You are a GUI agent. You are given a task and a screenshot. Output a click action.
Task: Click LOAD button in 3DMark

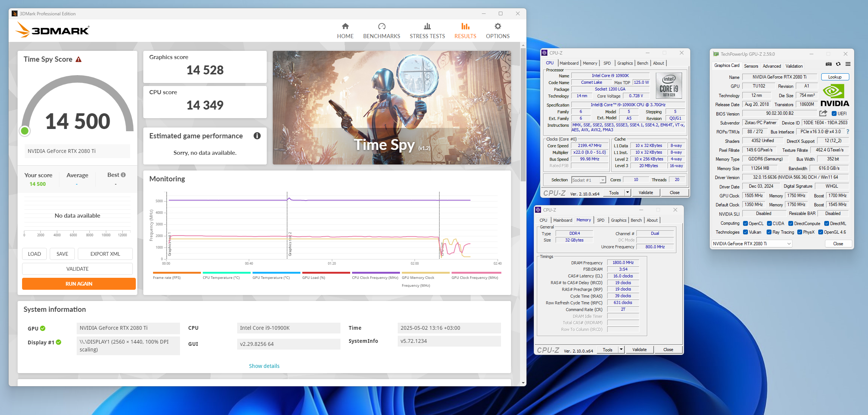coord(34,254)
